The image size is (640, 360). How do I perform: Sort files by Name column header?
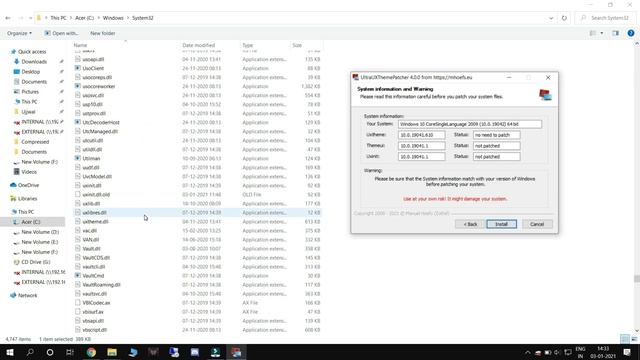[80, 45]
